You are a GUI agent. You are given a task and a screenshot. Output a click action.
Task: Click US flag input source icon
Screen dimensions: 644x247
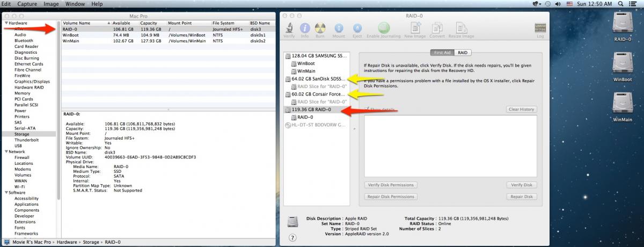point(570,4)
